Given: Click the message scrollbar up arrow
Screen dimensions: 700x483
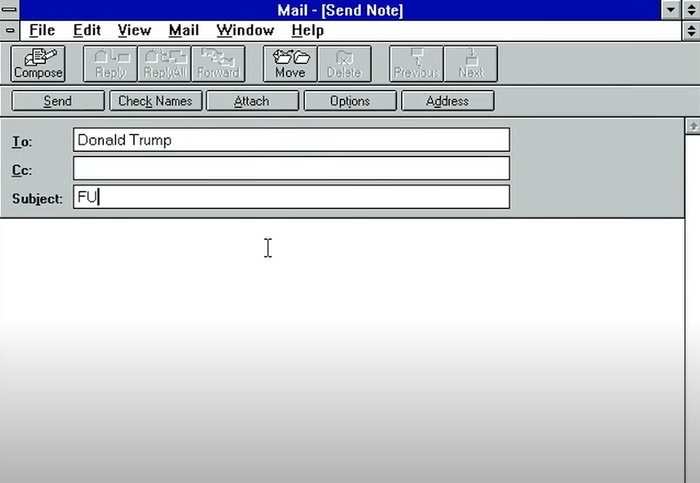Looking at the screenshot, I should 692,126.
